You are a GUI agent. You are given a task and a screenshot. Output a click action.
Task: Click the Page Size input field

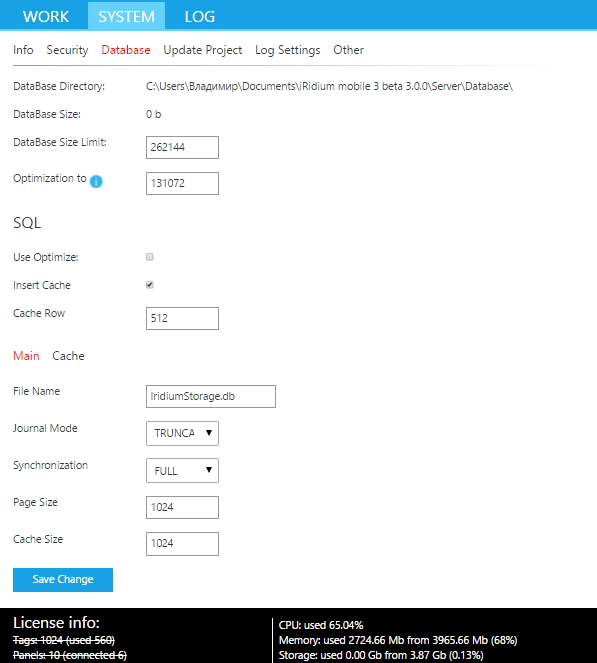point(182,507)
